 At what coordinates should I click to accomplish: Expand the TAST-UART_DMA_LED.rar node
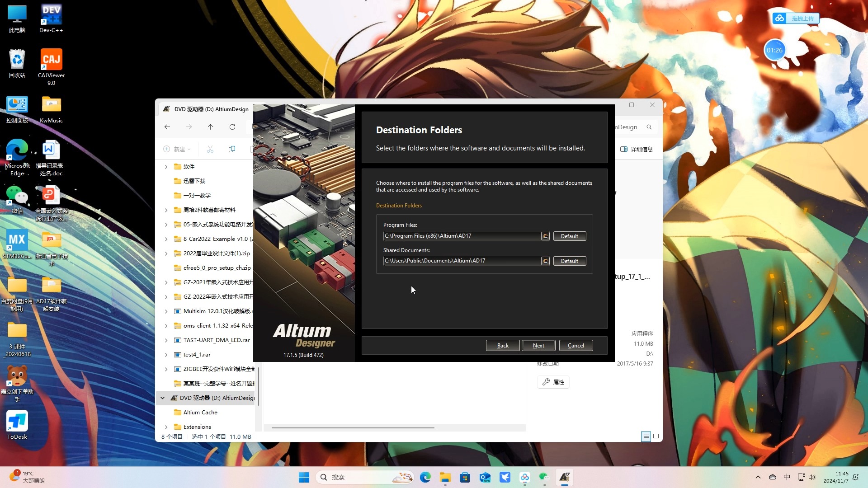coord(166,340)
